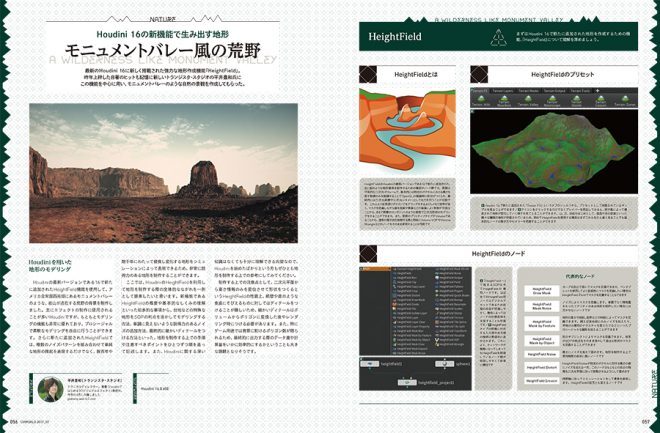The image size is (660, 433).
Task: Choose HeightField Paint in the node list
Action: pyautogui.click(x=448, y=282)
